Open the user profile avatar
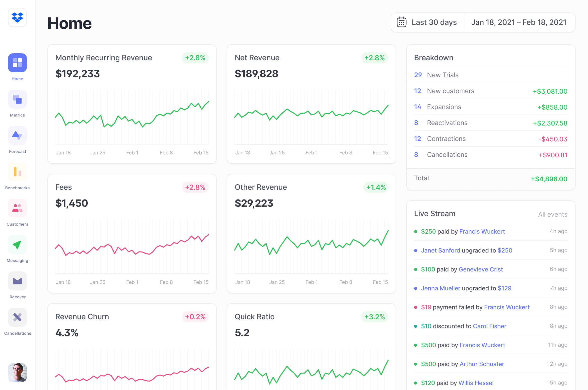This screenshot has width=588, height=390. pos(17,372)
